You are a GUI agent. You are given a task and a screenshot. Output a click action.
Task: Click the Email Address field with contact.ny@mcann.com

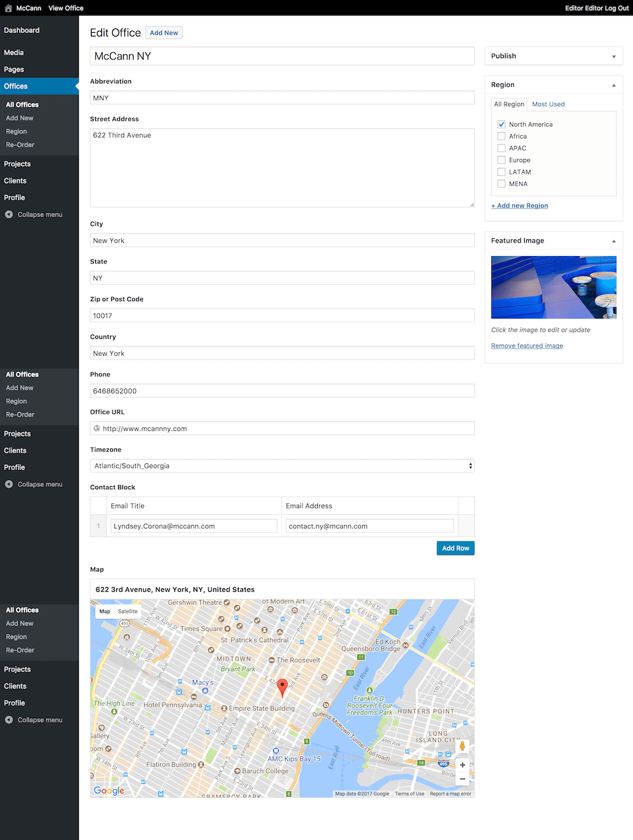(x=370, y=526)
